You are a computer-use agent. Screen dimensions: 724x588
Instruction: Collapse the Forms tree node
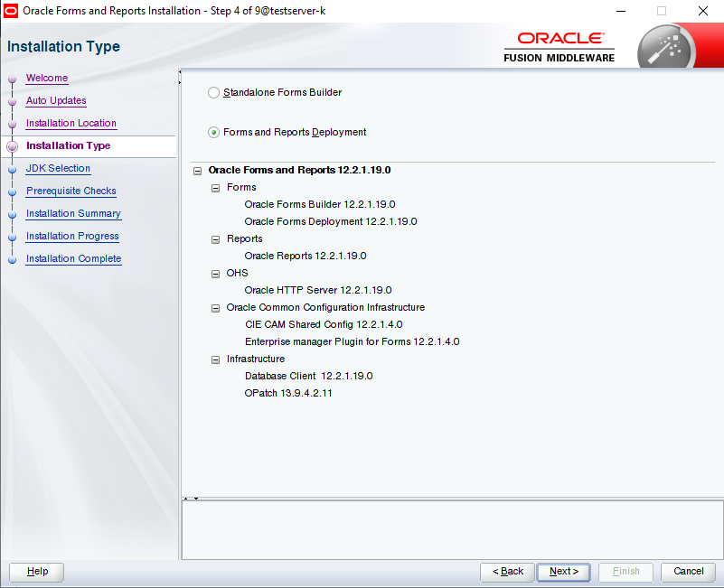tap(216, 188)
